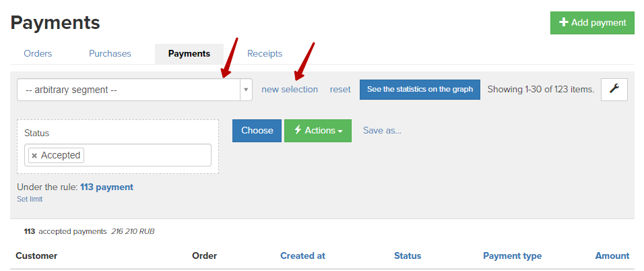Click the new selection link
Viewport: 644px width, 271px height.
(x=290, y=89)
